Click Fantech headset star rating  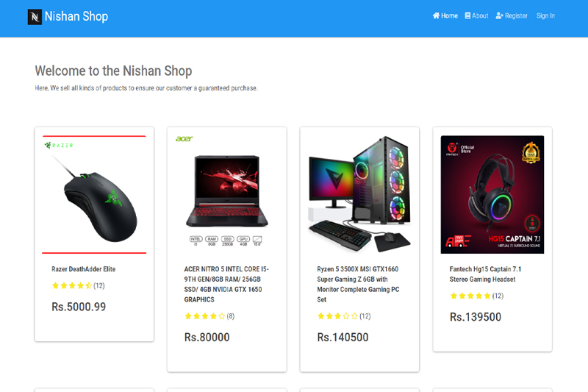tap(470, 296)
